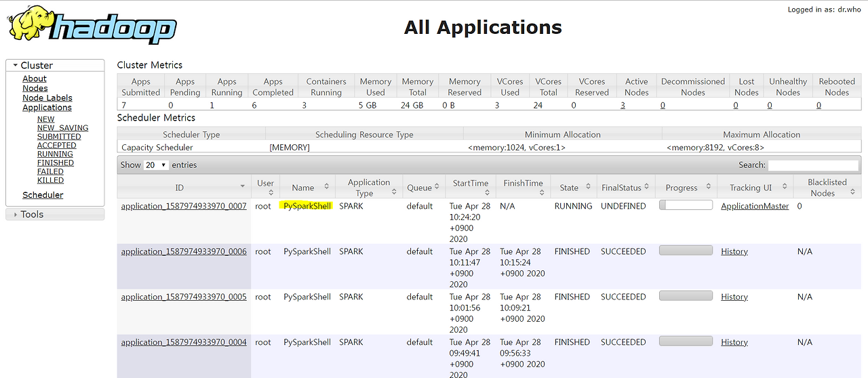The image size is (868, 378).
Task: Select UNDEFINED final status cell
Action: point(623,206)
